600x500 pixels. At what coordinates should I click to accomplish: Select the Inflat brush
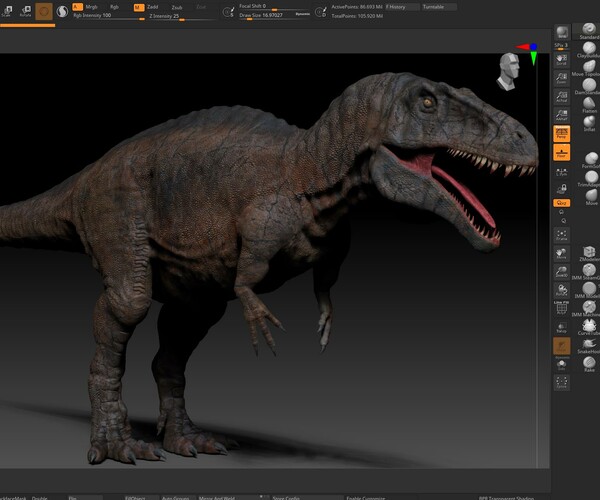point(589,124)
